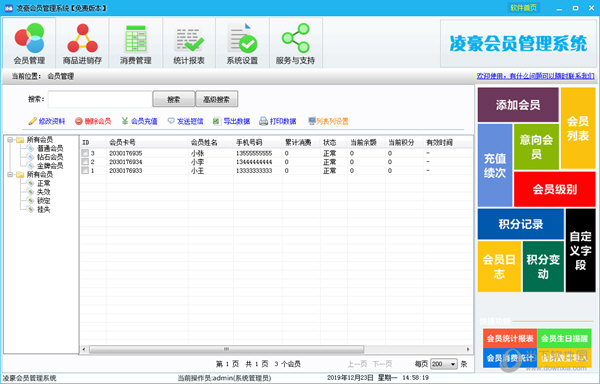
Task: Select member name 小李
Action: pyautogui.click(x=197, y=162)
